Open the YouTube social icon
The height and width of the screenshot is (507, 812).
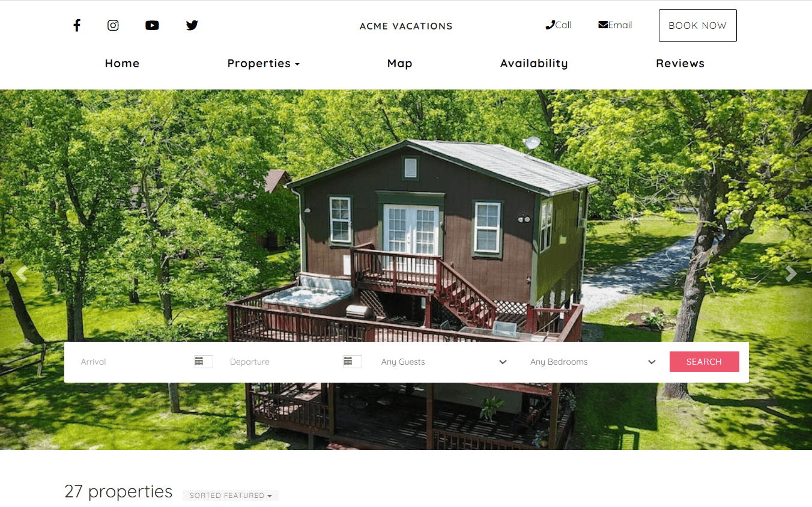(x=152, y=25)
